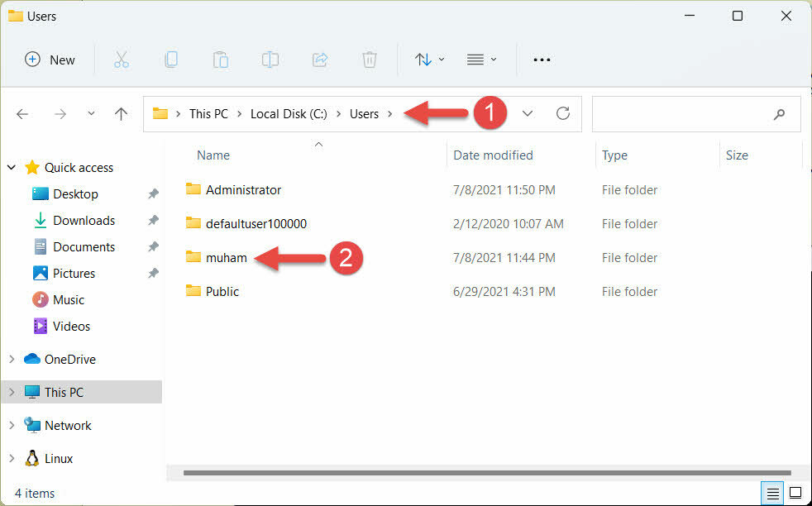Click inside the search box
Screen dimensions: 812x506
pos(695,113)
